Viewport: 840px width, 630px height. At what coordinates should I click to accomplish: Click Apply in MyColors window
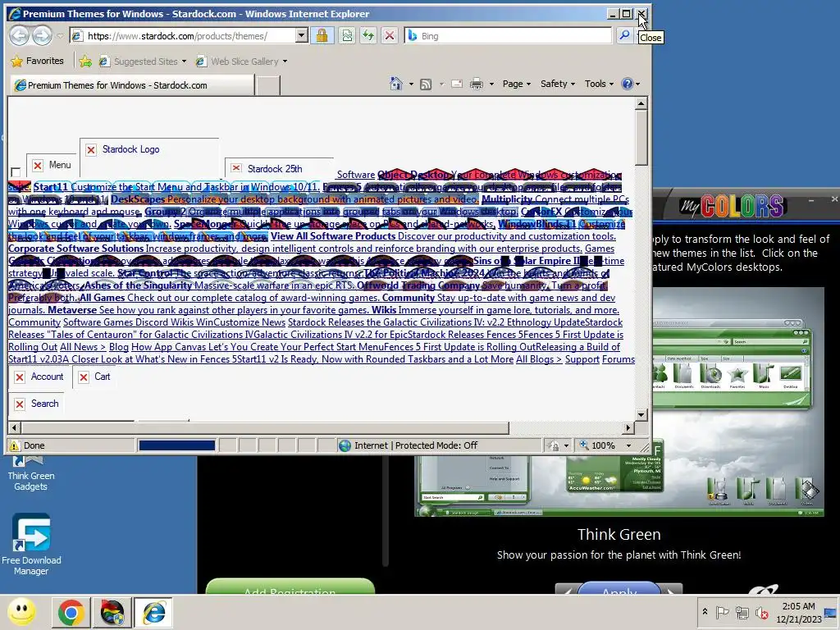619,589
